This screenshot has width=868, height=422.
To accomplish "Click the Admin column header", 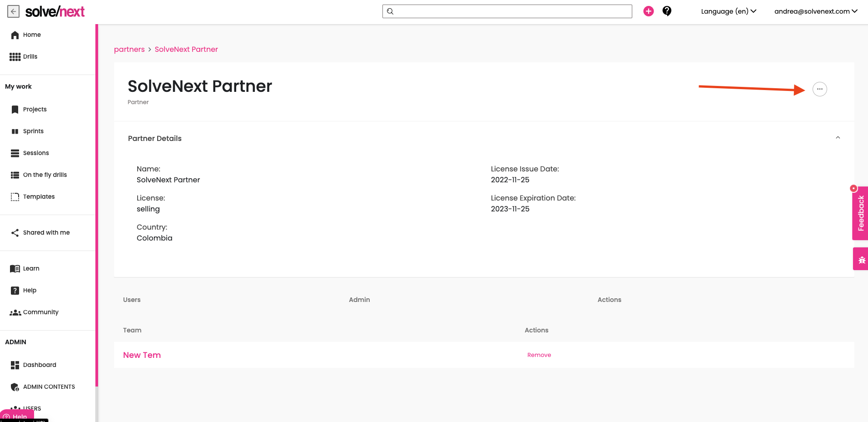I will 359,300.
